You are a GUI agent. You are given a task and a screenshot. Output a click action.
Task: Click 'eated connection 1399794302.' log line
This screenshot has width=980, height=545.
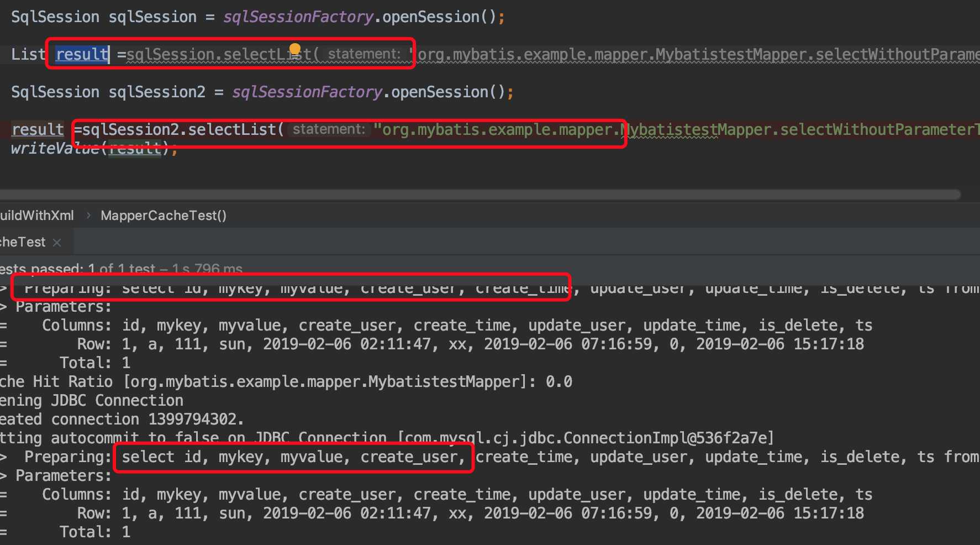coord(122,419)
